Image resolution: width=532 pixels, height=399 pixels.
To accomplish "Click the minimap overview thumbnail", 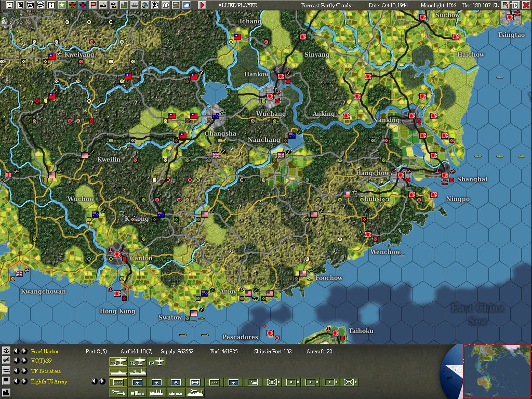I will click(497, 371).
